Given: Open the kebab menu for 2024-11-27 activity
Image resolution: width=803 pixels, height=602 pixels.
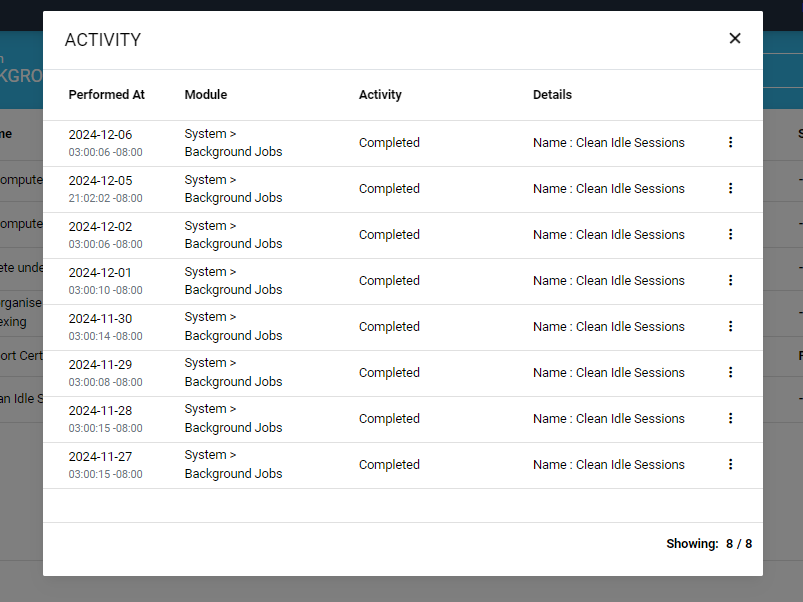Looking at the screenshot, I should 730,465.
